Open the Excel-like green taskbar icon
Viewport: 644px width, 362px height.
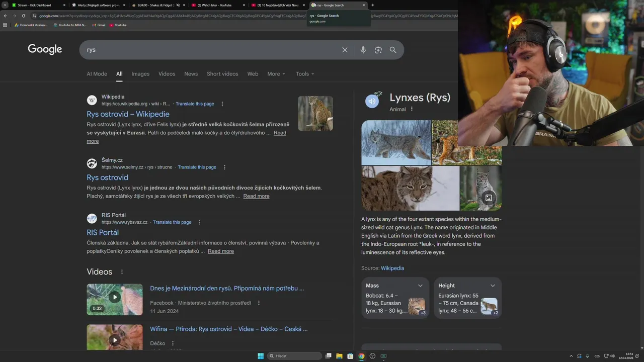pyautogui.click(x=383, y=356)
